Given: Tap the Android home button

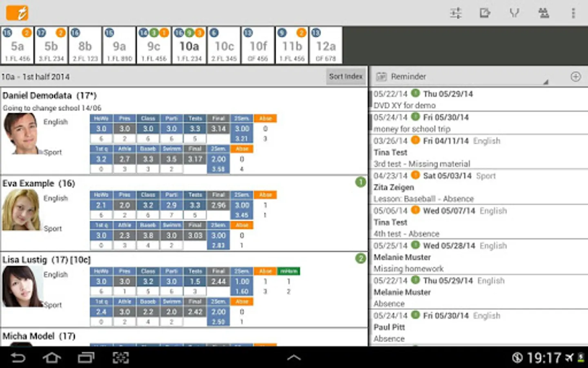Looking at the screenshot, I should point(52,358).
